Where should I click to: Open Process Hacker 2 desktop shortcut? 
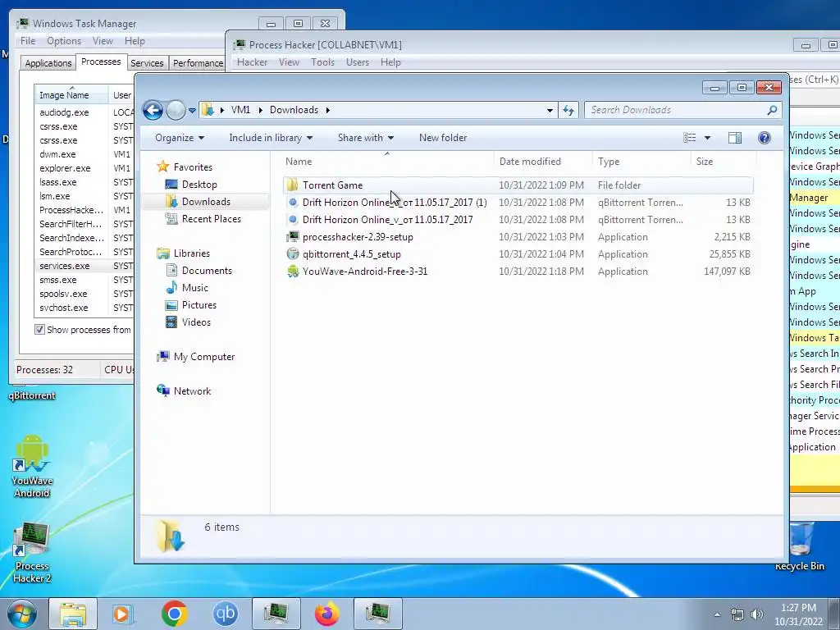click(x=32, y=553)
